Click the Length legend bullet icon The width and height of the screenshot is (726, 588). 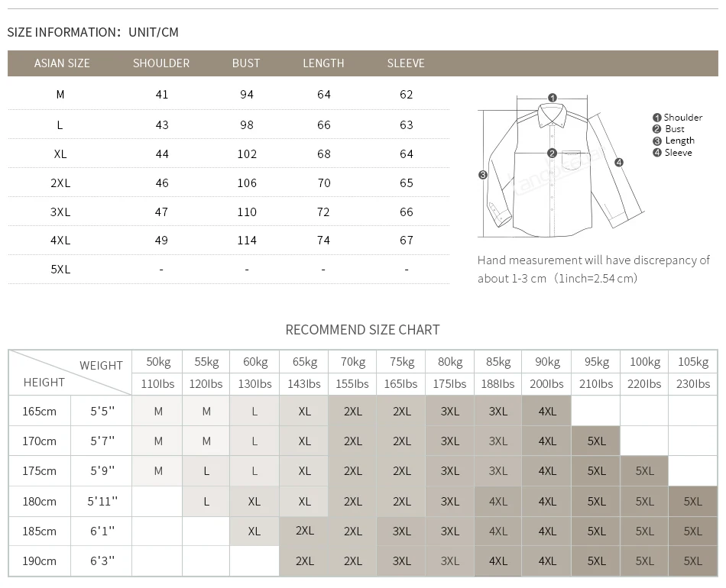pos(656,141)
